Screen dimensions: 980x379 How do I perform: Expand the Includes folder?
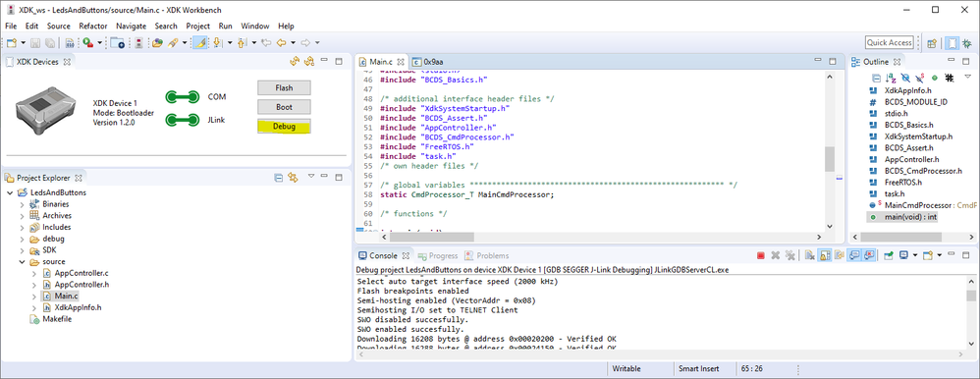22,227
